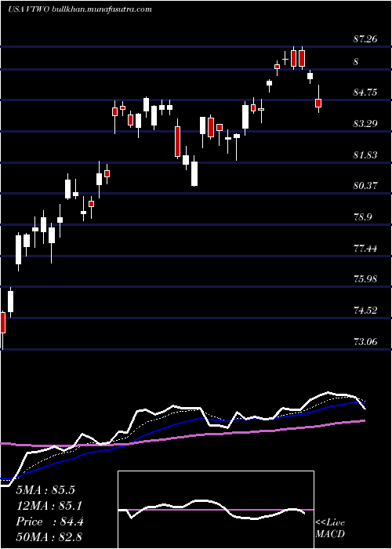Image resolution: width=392 pixels, height=549 pixels.
Task: Click the 73.06 price axis label
Action: pos(365,341)
